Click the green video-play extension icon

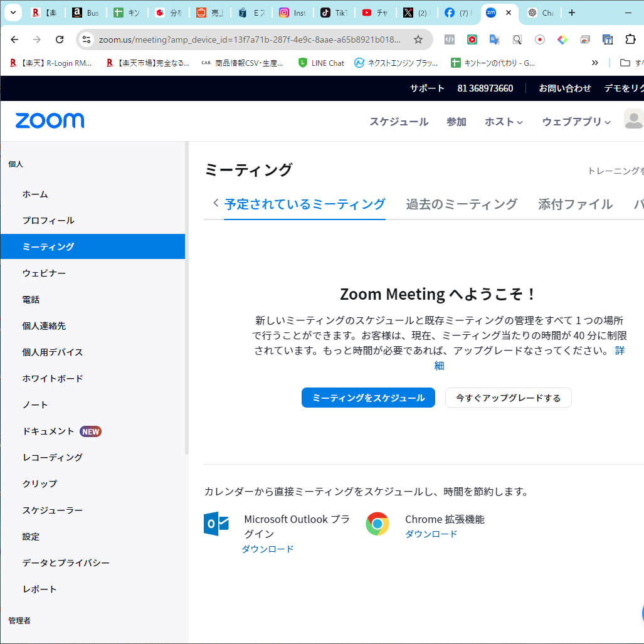pyautogui.click(x=472, y=40)
